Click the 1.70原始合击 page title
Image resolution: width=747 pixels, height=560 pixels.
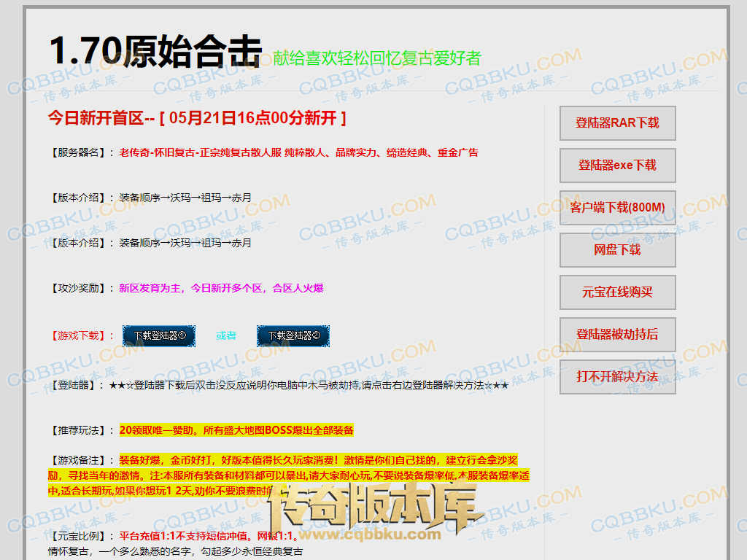pyautogui.click(x=155, y=52)
